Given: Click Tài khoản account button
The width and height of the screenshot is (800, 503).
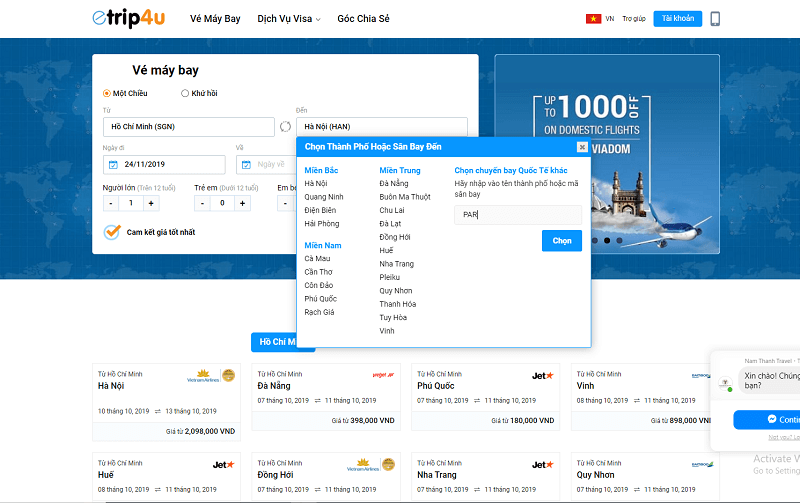Looking at the screenshot, I should pos(678,18).
